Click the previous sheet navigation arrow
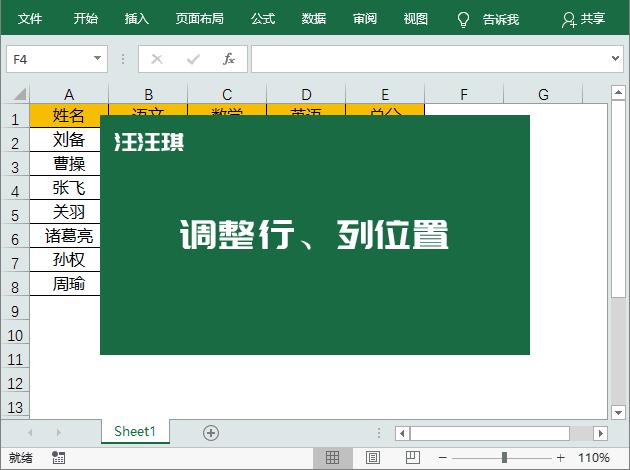 (30, 433)
